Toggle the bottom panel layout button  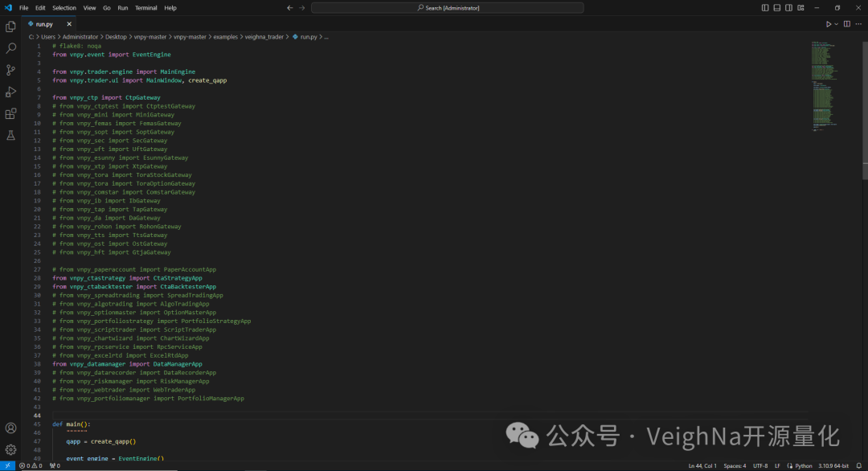[x=776, y=8]
